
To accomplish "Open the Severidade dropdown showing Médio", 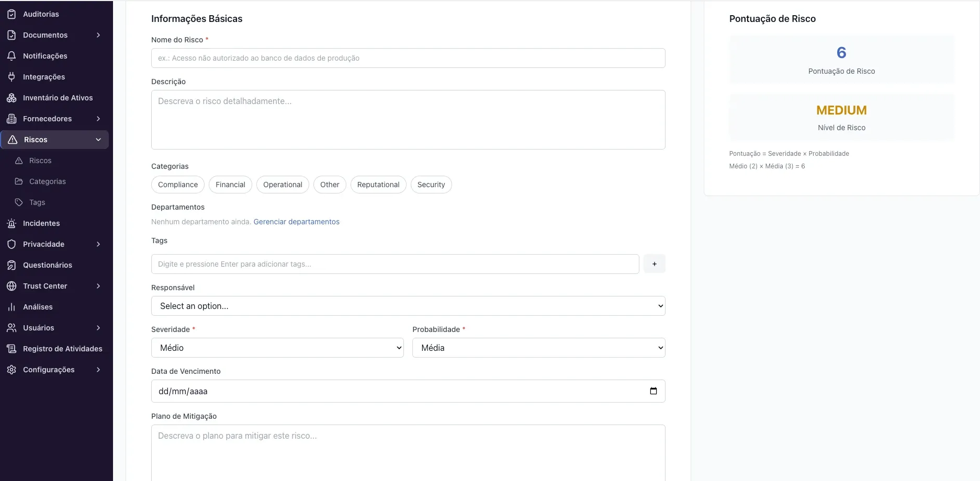I will click(277, 348).
